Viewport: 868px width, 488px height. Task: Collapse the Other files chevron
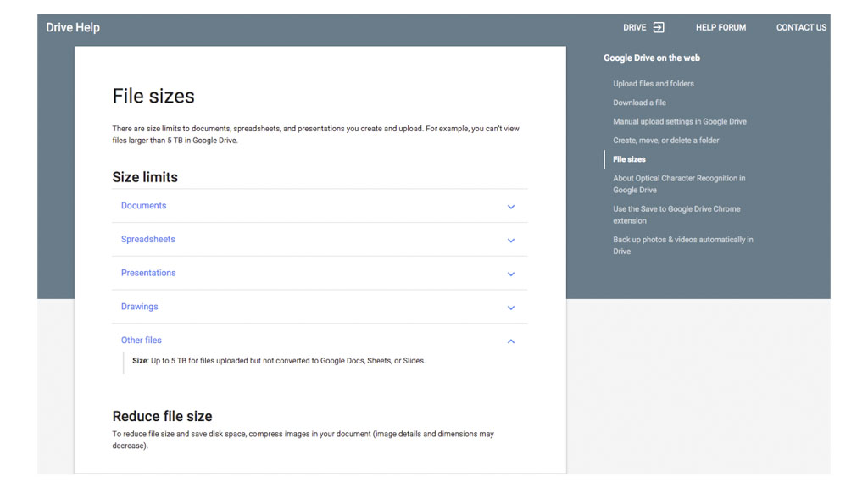pos(511,341)
